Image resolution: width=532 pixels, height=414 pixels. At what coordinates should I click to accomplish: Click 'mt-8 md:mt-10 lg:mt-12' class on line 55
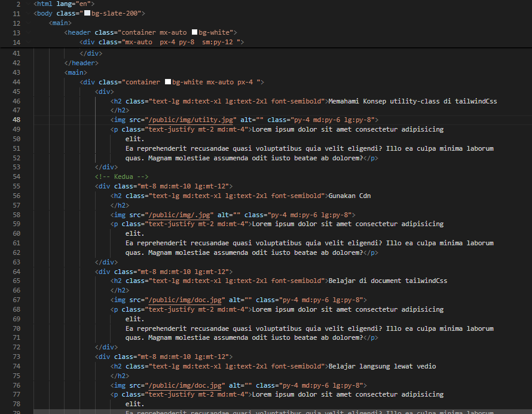pos(184,187)
